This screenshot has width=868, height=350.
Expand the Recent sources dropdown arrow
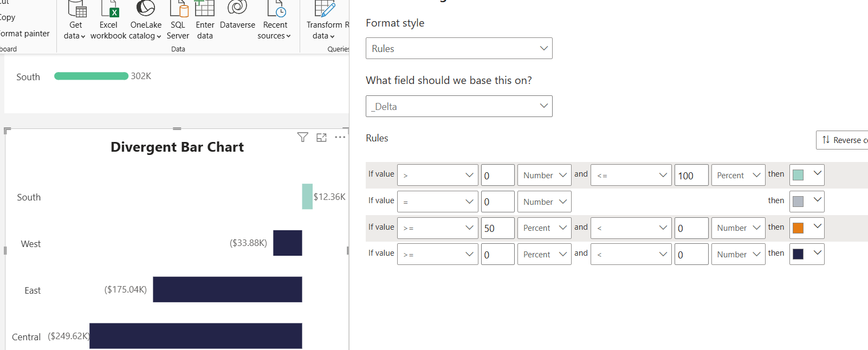tap(288, 36)
